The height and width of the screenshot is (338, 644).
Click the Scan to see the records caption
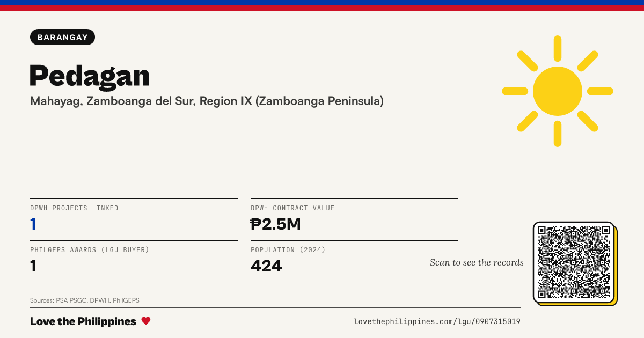click(477, 262)
